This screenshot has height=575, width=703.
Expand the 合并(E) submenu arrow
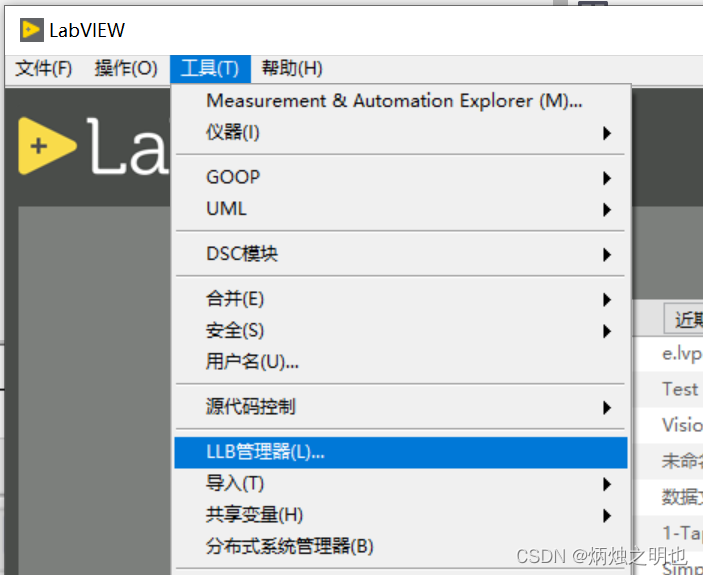(607, 299)
